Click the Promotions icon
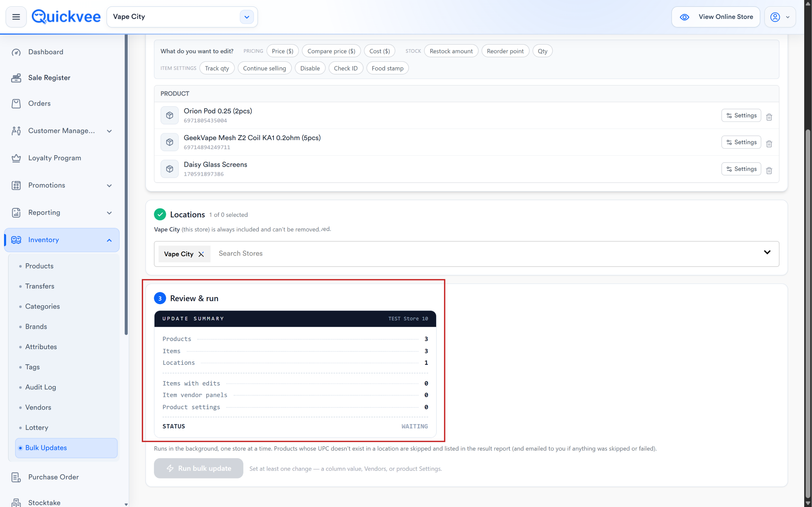This screenshot has height=507, width=812. 16,185
